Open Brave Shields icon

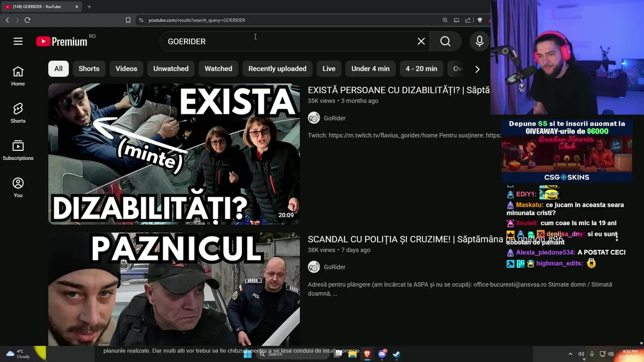pyautogui.click(x=479, y=20)
